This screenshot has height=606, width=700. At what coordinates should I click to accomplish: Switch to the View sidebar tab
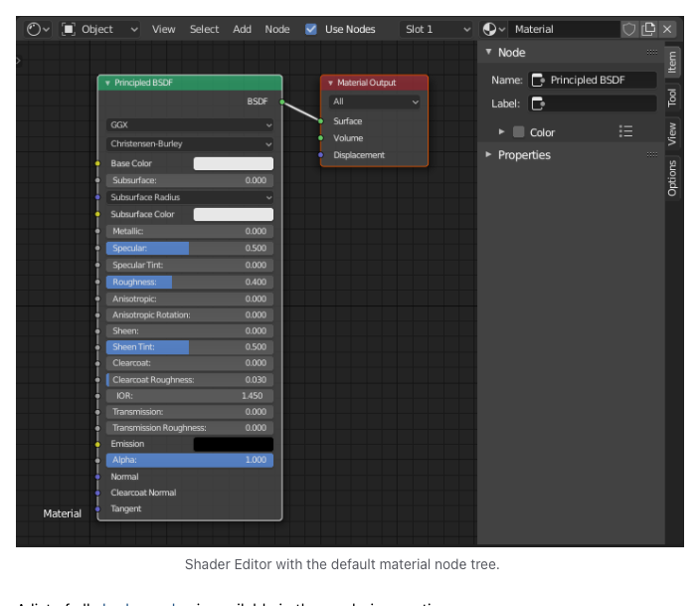(x=672, y=134)
